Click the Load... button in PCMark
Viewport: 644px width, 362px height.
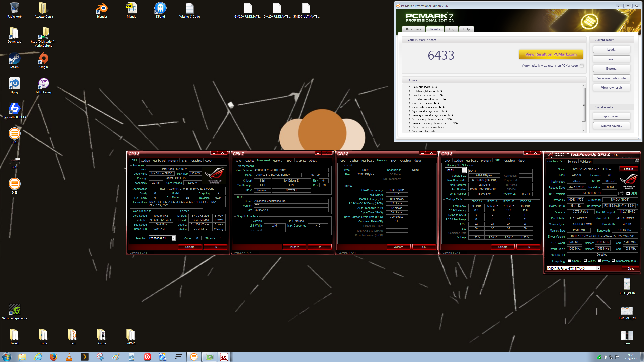click(x=612, y=50)
